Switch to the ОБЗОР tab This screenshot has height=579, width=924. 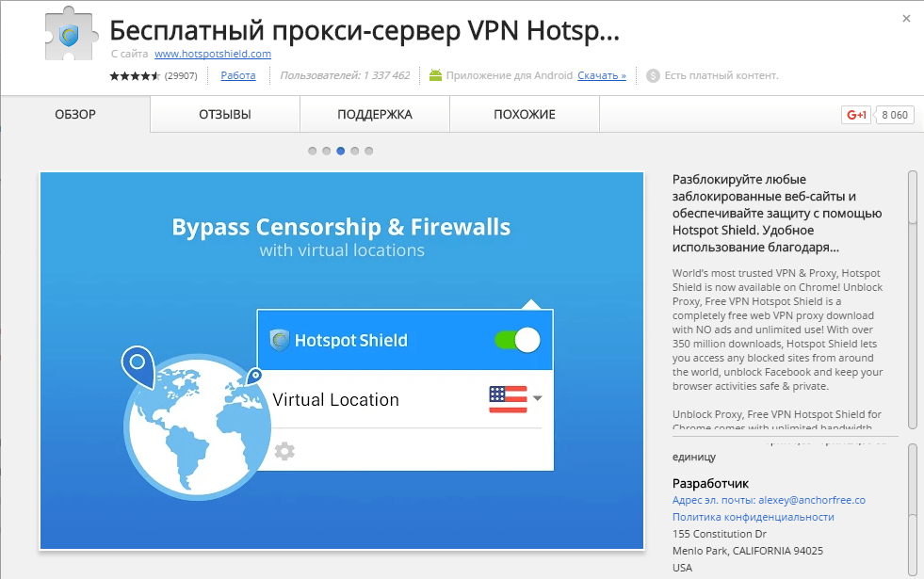(75, 114)
